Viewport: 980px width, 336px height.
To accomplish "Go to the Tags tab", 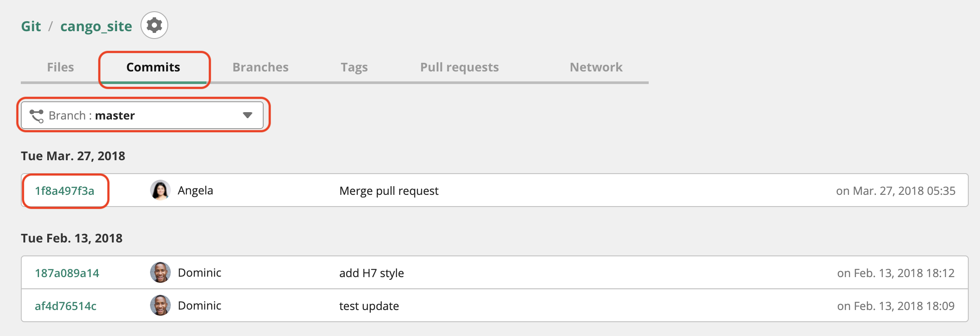I will tap(354, 68).
